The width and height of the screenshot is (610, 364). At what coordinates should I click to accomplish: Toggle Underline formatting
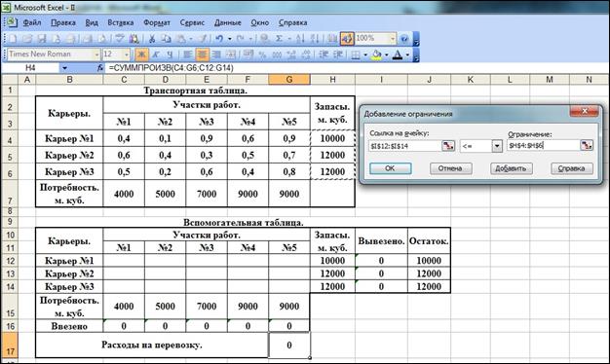(x=170, y=55)
